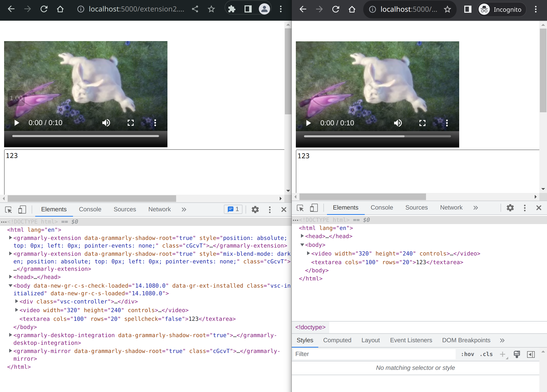Image resolution: width=547 pixels, height=392 pixels.
Task: Expand the grammarly-mirror element node
Action: click(x=10, y=351)
